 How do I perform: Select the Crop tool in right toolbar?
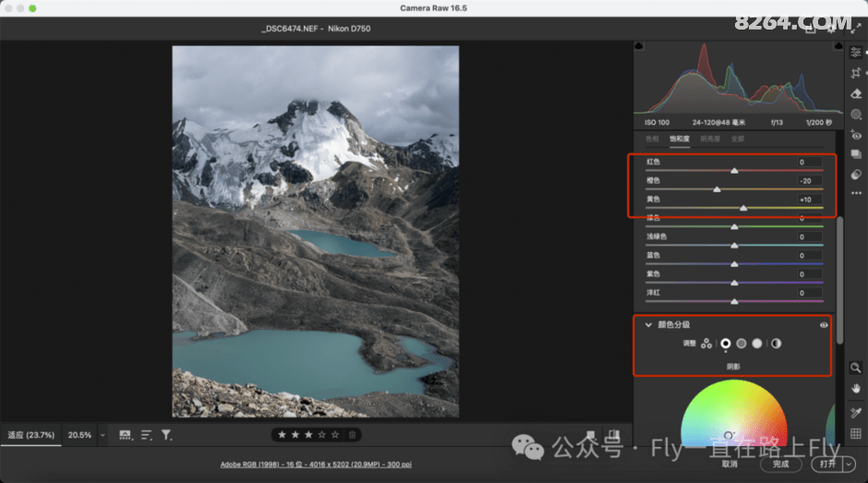click(856, 73)
